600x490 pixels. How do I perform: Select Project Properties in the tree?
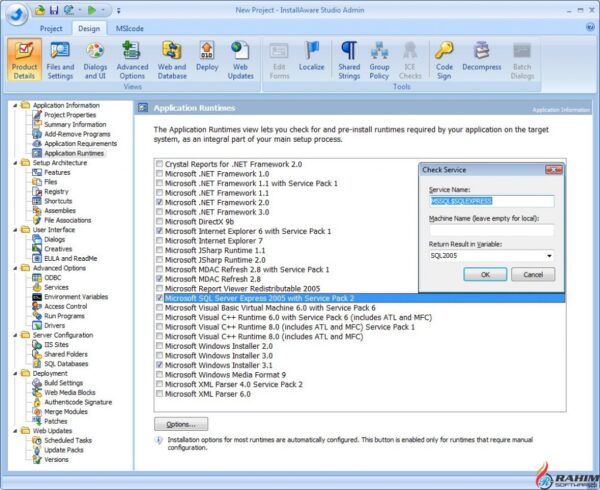tap(70, 115)
